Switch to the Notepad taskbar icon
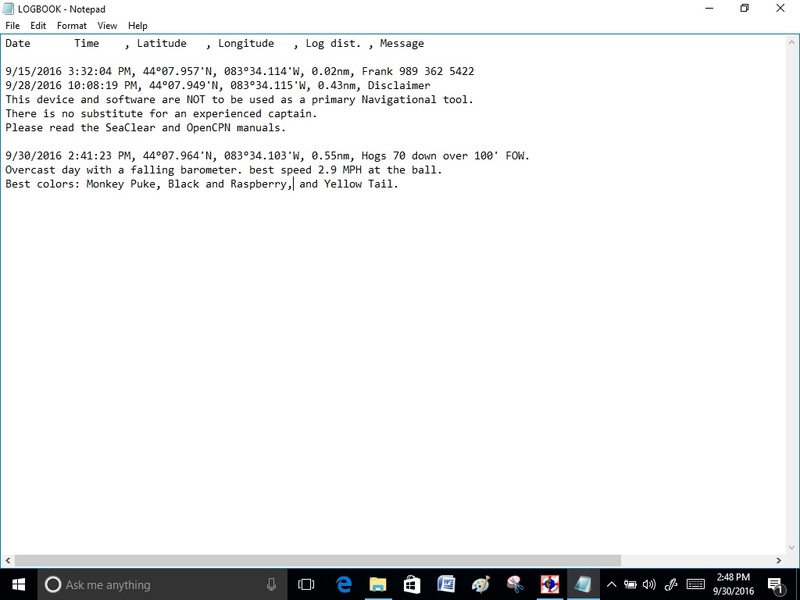Screen dimensions: 800x600 coord(582,584)
